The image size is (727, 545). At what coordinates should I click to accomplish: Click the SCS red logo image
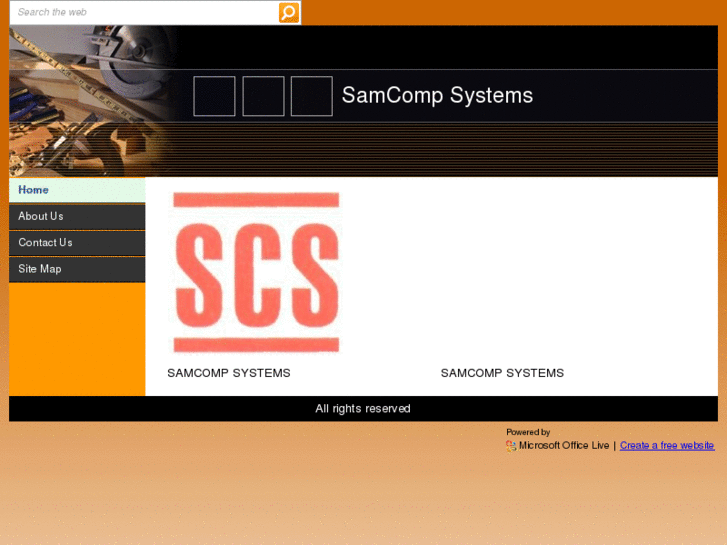[x=256, y=272]
